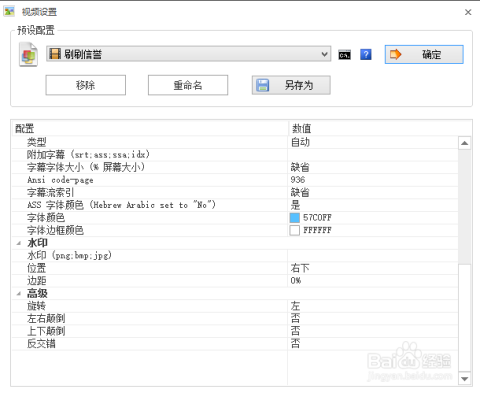This screenshot has width=480, height=393.
Task: Select the 反交错 deinterlace row
Action: (x=235, y=344)
